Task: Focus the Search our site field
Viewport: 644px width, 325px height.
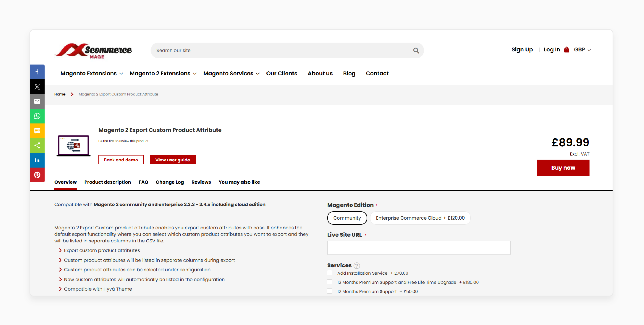Action: pyautogui.click(x=287, y=50)
